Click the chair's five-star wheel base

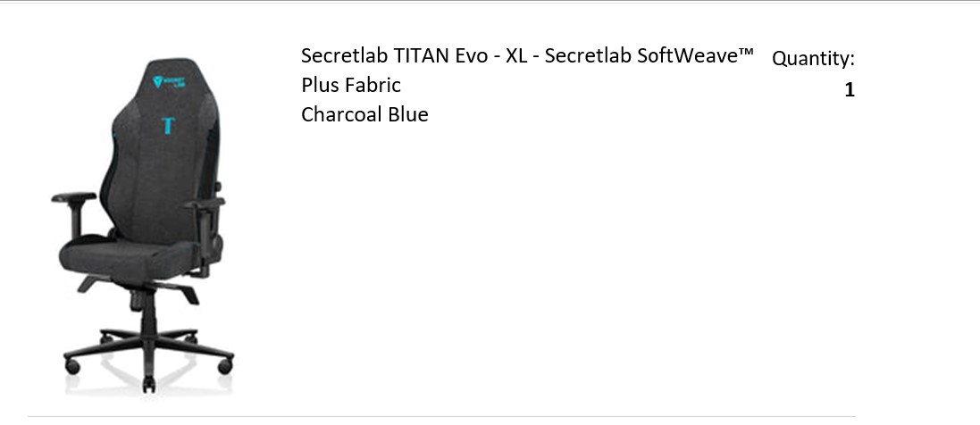pos(149,344)
